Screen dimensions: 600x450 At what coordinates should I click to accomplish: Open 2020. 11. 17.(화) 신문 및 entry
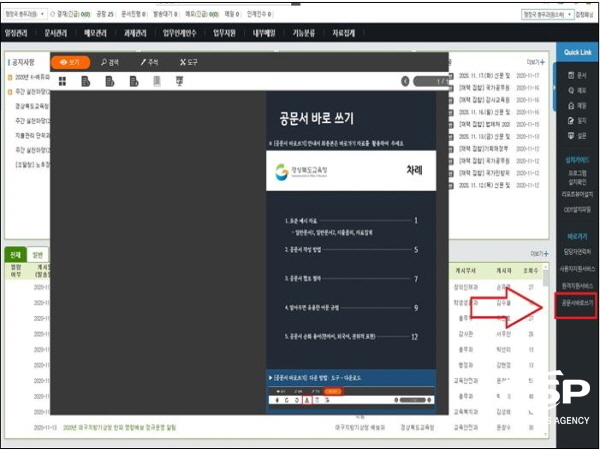pos(484,76)
